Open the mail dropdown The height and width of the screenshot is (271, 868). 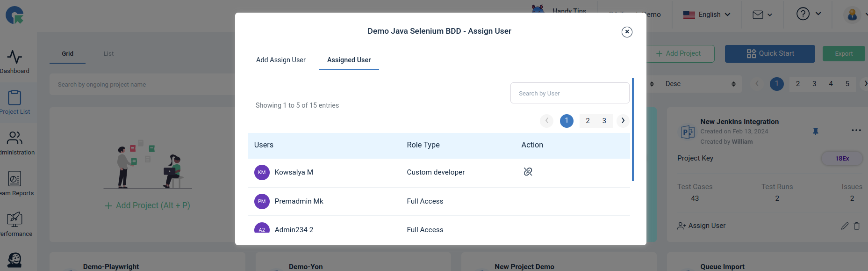point(762,15)
